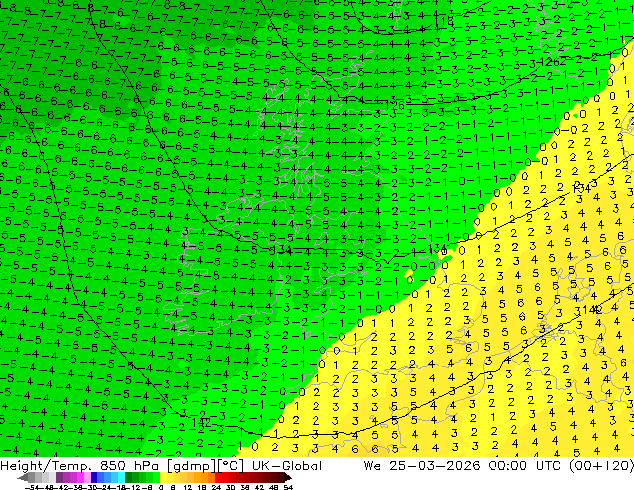The image size is (634, 490).
Task: Click the grey left arrow end of legend
Action: [22, 478]
